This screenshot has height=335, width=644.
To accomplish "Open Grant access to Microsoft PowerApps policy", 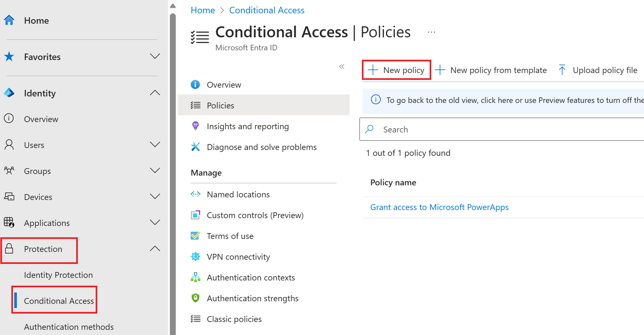I will point(439,207).
